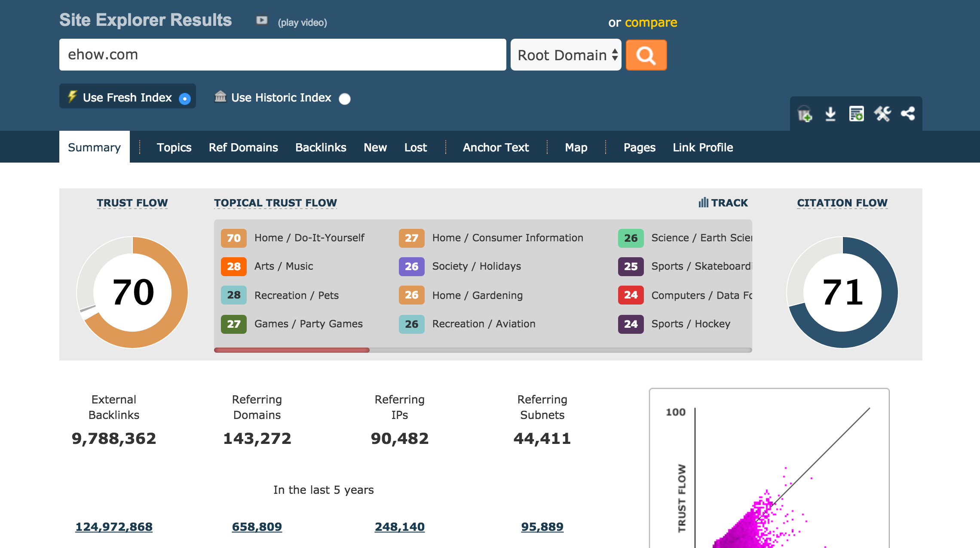Screen dimensions: 980x548
Task: Click the play video icon
Action: click(261, 21)
